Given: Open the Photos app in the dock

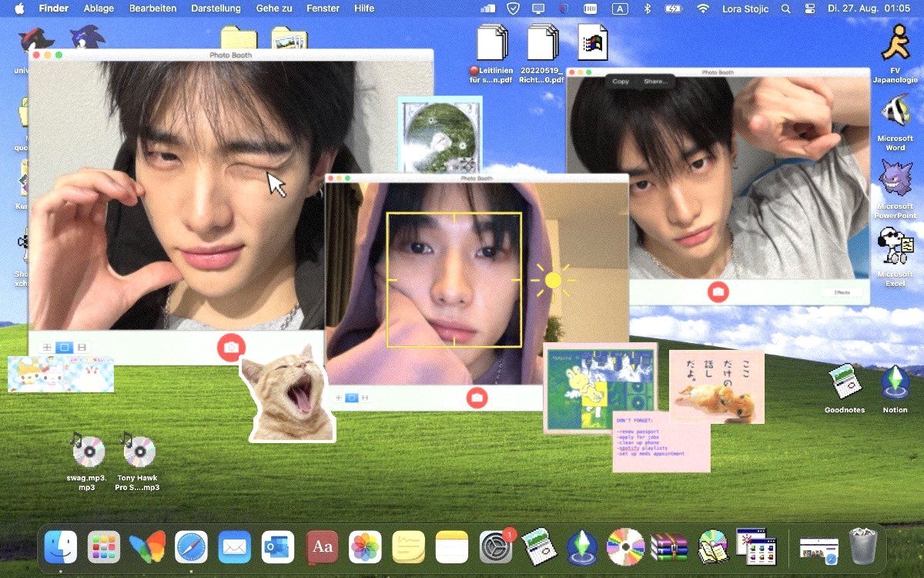Looking at the screenshot, I should pos(366,548).
